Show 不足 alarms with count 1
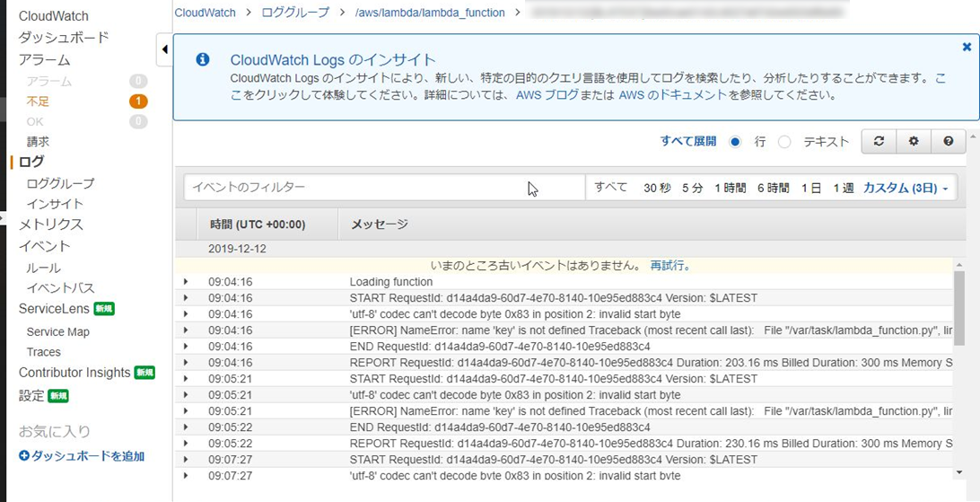Viewport: 980px width, 502px height. 38,101
